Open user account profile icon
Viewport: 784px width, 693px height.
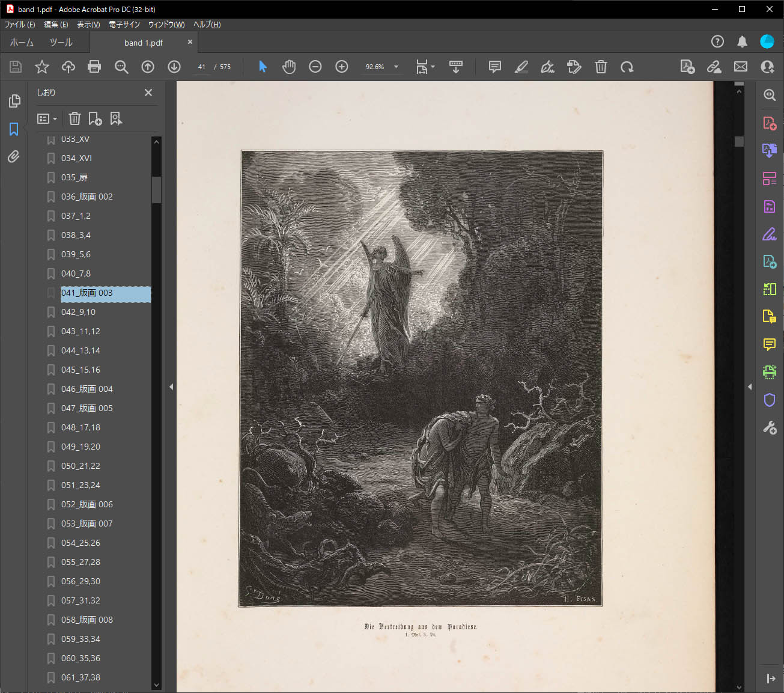[x=767, y=41]
